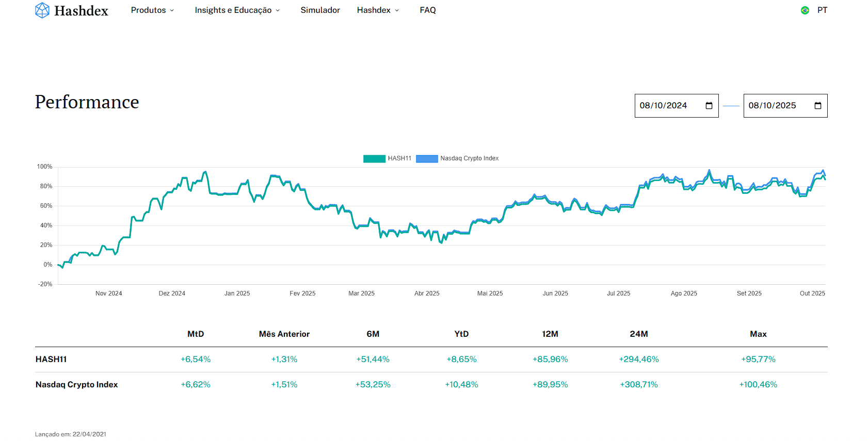Open the end date calendar picker icon
This screenshot has width=868, height=441.
click(818, 106)
